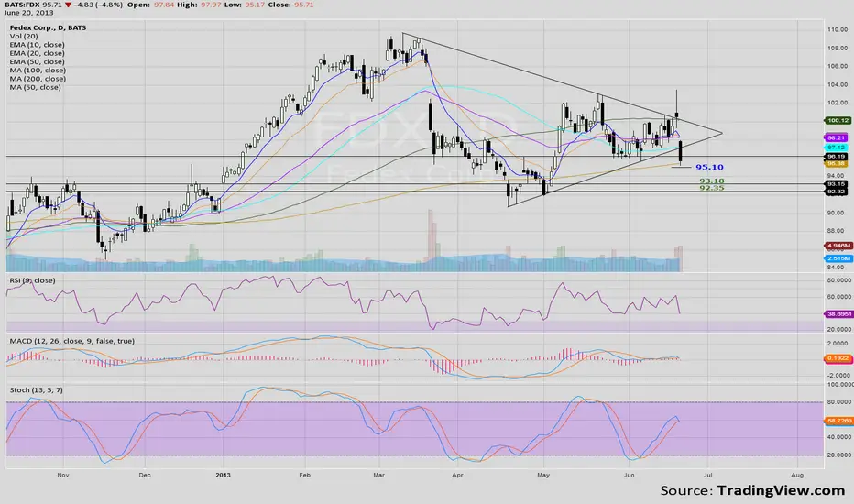This screenshot has height=504, width=854.
Task: Click the 'Source: TradingView.com' credit
Action: click(752, 490)
